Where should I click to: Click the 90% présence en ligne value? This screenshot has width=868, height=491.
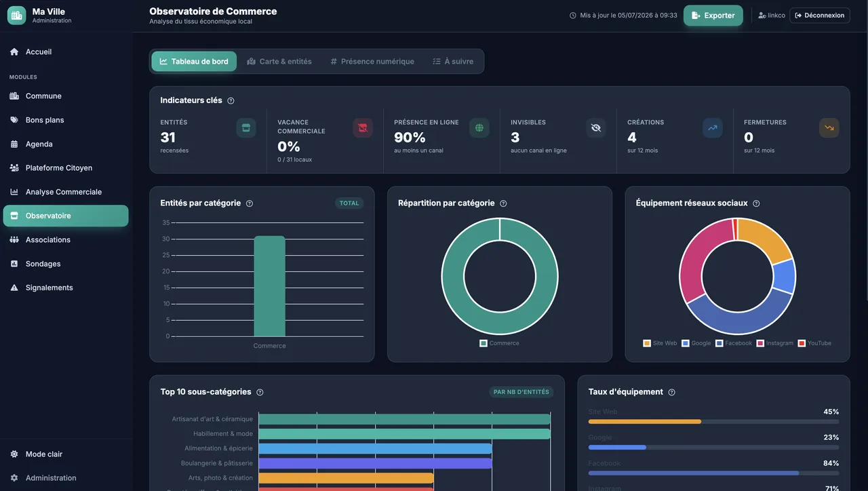(x=410, y=138)
